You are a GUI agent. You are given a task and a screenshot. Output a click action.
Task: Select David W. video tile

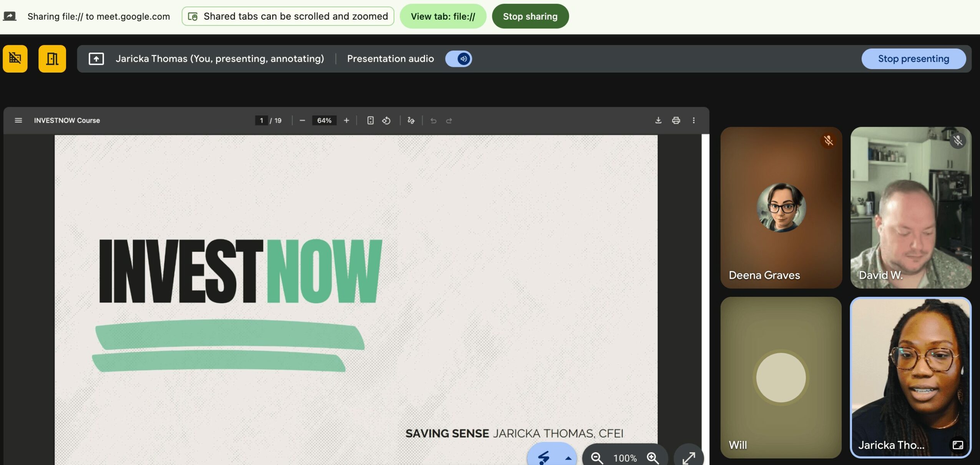[x=910, y=207]
